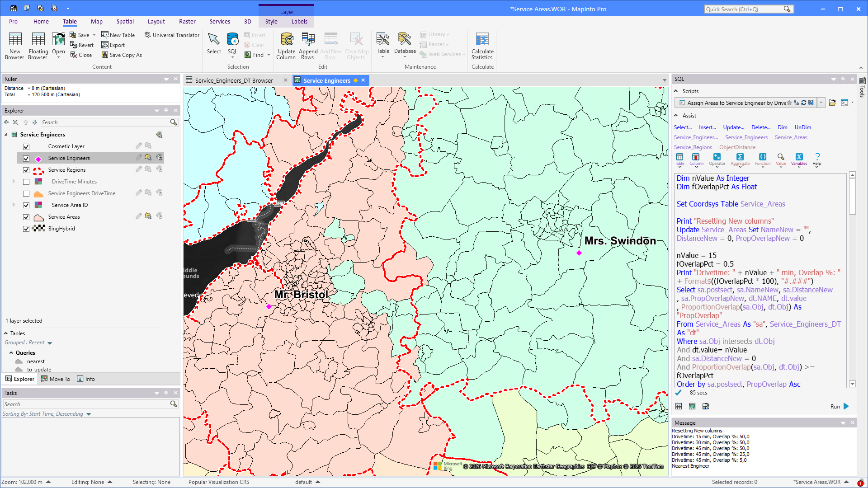Insert the ObjectDistance function link

click(737, 147)
